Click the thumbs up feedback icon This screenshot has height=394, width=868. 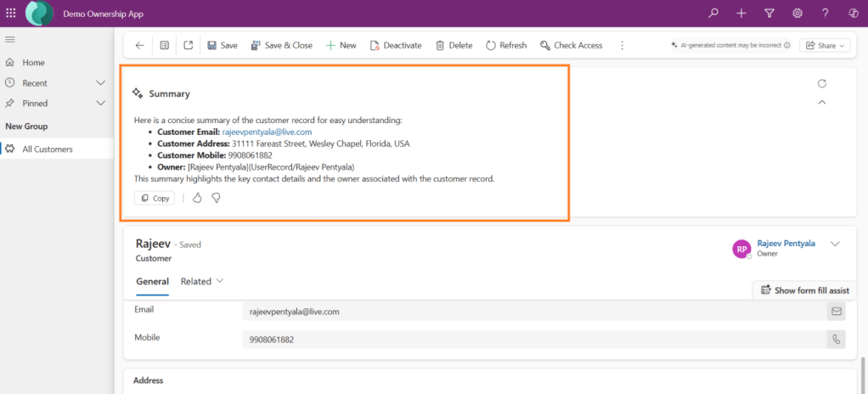pyautogui.click(x=197, y=198)
